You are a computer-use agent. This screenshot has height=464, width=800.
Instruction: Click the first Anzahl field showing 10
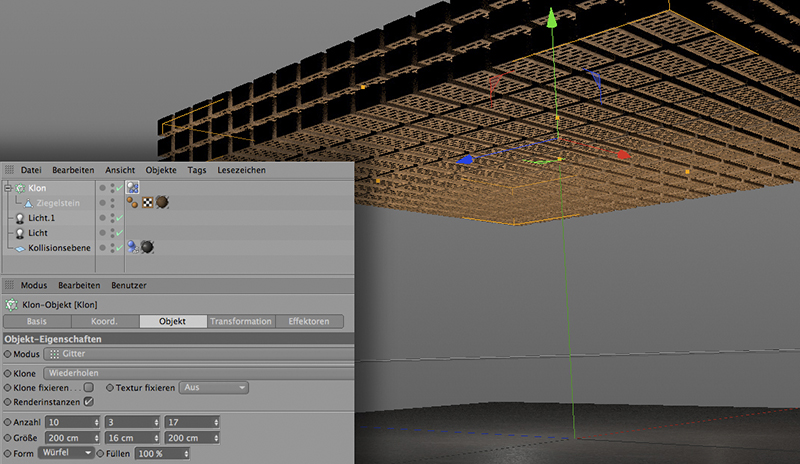pos(65,423)
